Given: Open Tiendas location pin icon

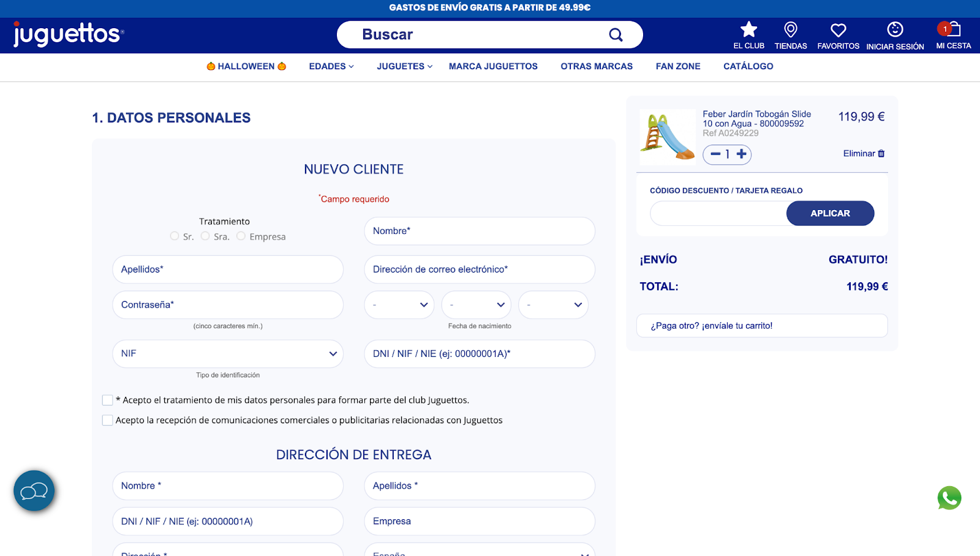Looking at the screenshot, I should pos(791,29).
